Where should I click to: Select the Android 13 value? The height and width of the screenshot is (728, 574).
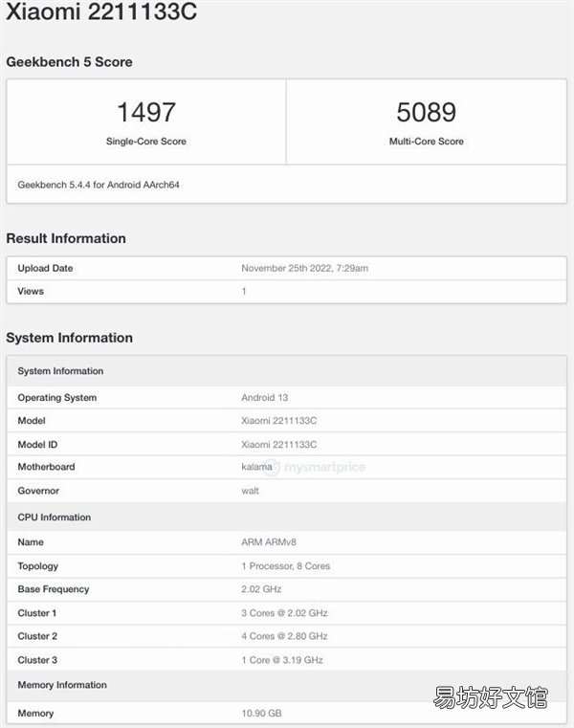(x=265, y=397)
